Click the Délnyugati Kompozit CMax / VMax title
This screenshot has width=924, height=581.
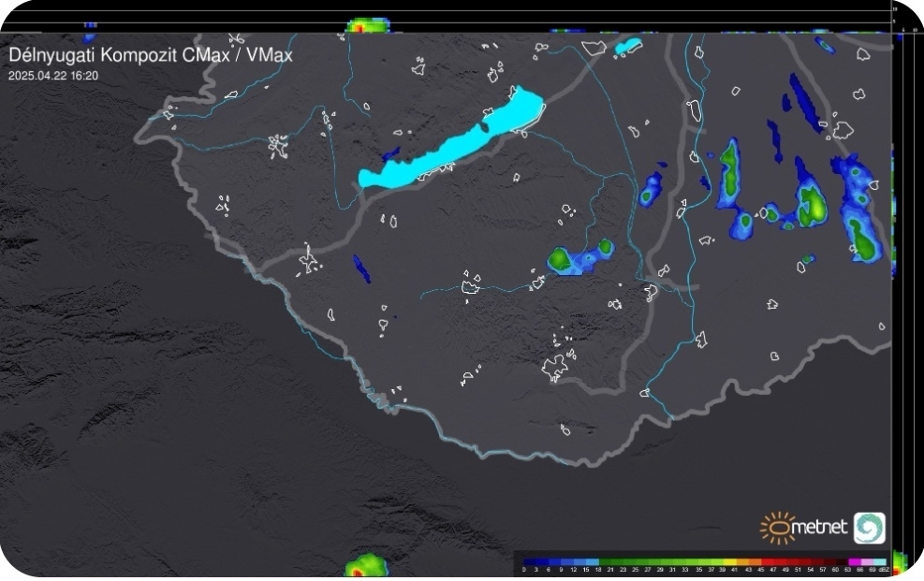150,55
